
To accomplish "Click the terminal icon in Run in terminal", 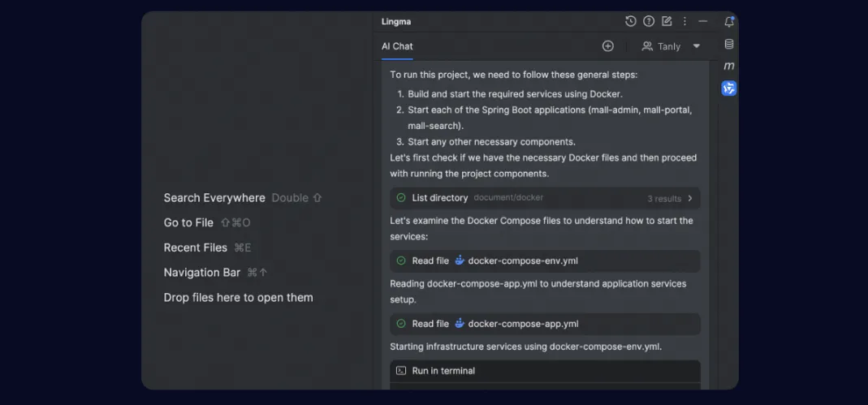I will tap(401, 371).
